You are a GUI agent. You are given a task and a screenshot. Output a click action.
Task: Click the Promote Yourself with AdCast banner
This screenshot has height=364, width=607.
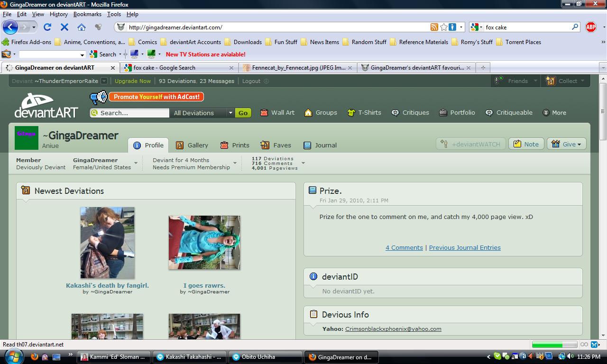pyautogui.click(x=156, y=97)
